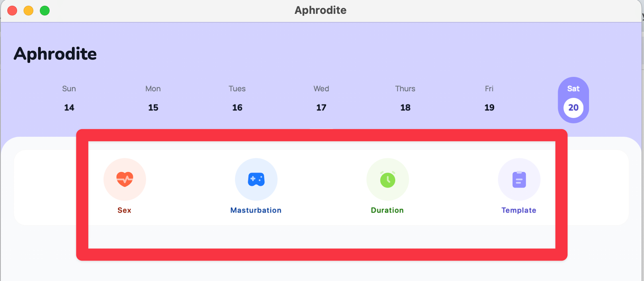644x281 pixels.
Task: Click the Sex text label
Action: pyautogui.click(x=124, y=210)
